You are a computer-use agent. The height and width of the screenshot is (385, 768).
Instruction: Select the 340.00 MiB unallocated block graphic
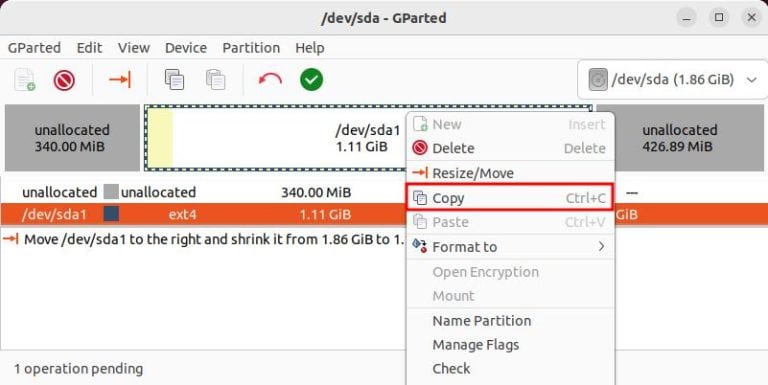(72, 138)
